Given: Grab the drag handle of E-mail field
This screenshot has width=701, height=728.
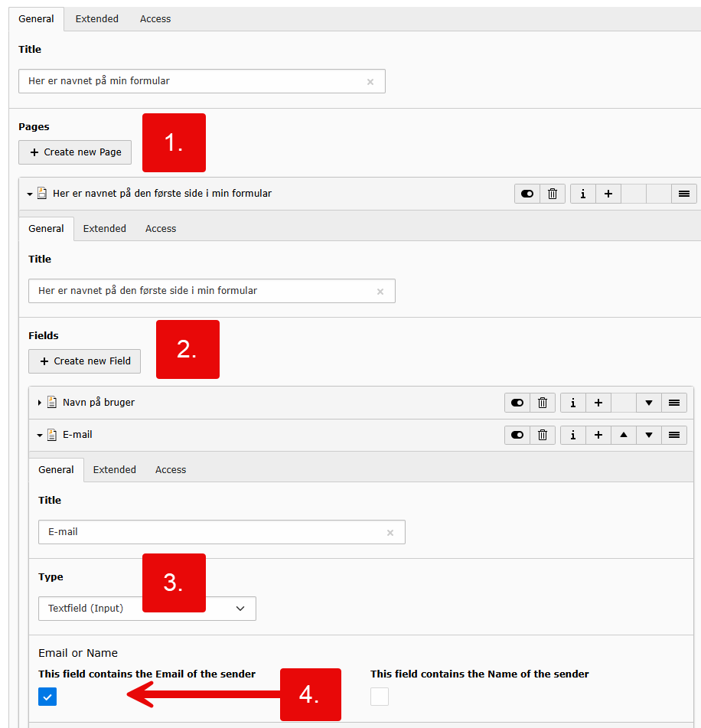Looking at the screenshot, I should tap(674, 435).
